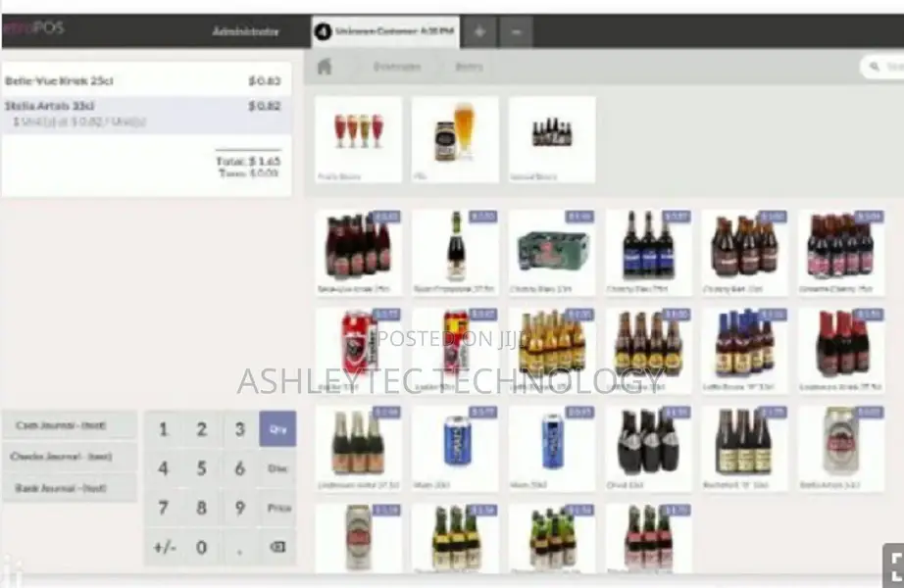
Task: Select the Belle-Vue Kriek 25cl order line
Action: (x=146, y=80)
